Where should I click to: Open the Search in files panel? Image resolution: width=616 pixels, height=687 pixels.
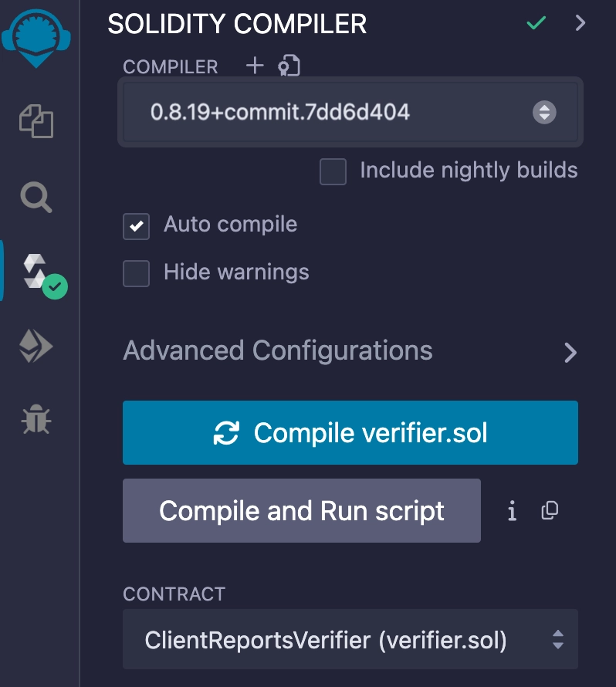[x=36, y=198]
